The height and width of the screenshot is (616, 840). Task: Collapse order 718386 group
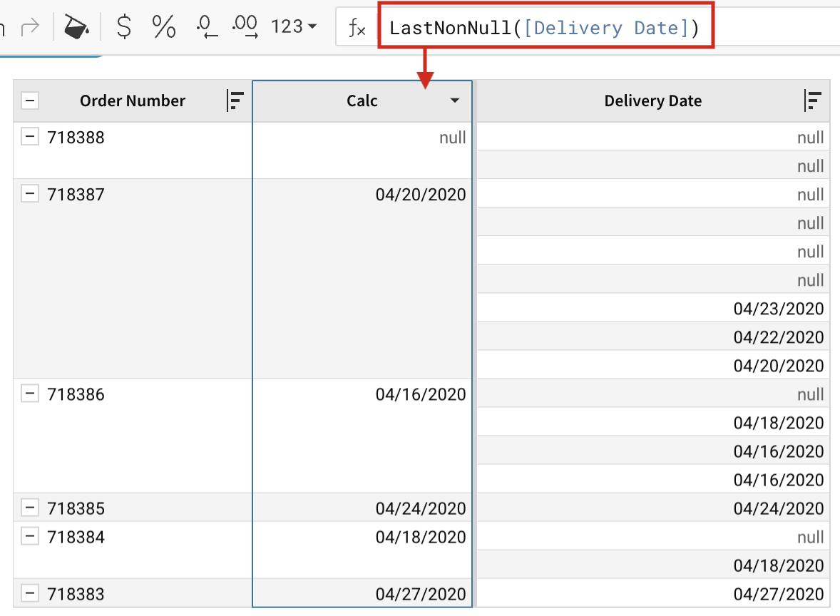(x=29, y=394)
